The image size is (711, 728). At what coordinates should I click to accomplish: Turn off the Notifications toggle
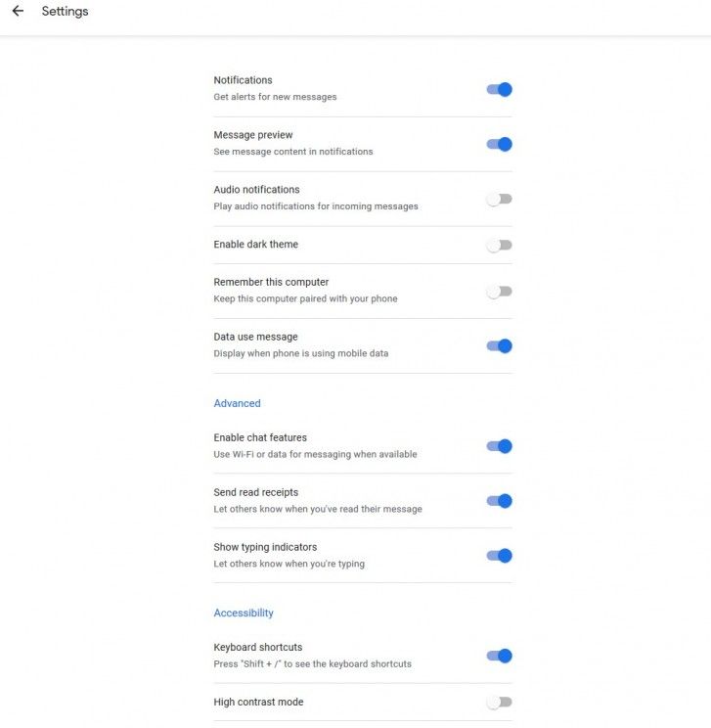point(499,89)
